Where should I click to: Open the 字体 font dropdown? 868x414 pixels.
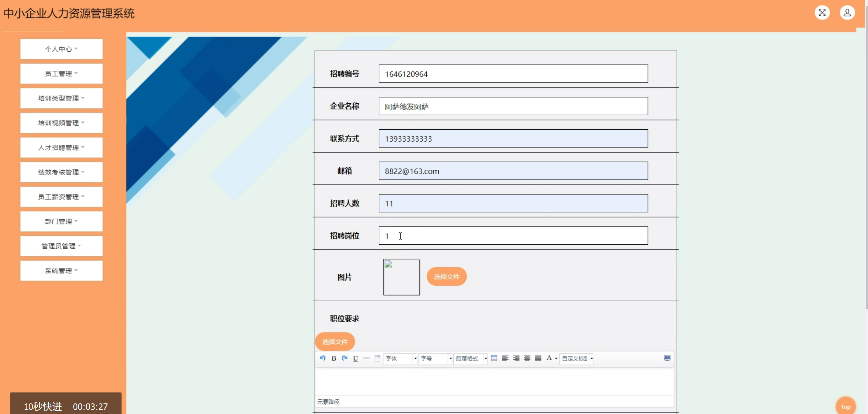[x=400, y=359]
